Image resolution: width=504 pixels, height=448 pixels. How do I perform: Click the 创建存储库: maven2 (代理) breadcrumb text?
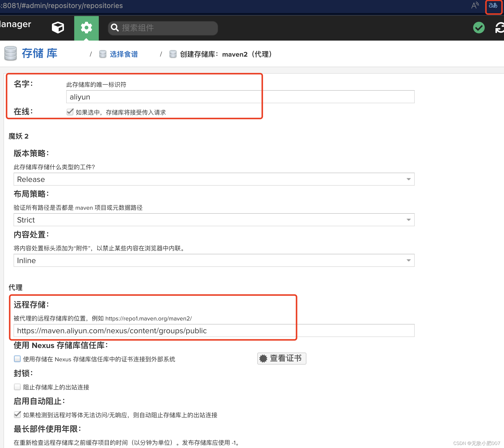[226, 54]
